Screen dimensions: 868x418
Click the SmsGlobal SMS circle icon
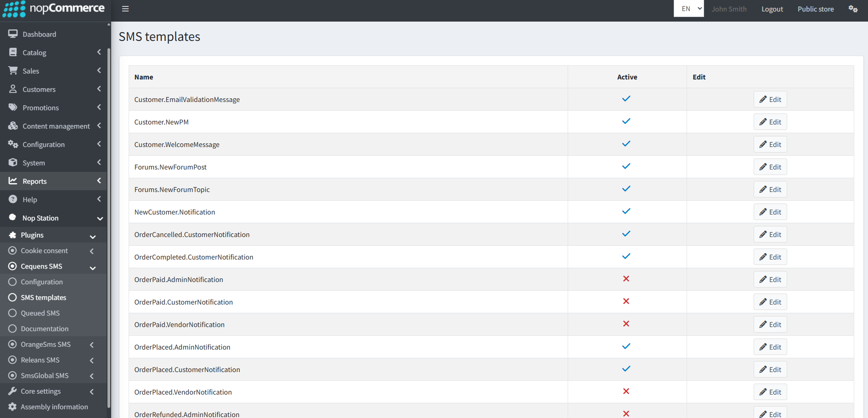(12, 375)
